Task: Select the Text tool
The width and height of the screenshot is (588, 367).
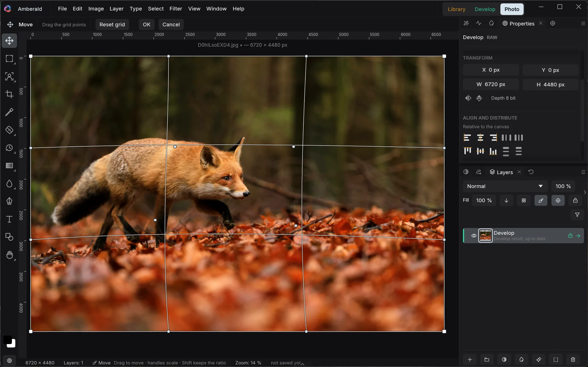Action: click(9, 219)
